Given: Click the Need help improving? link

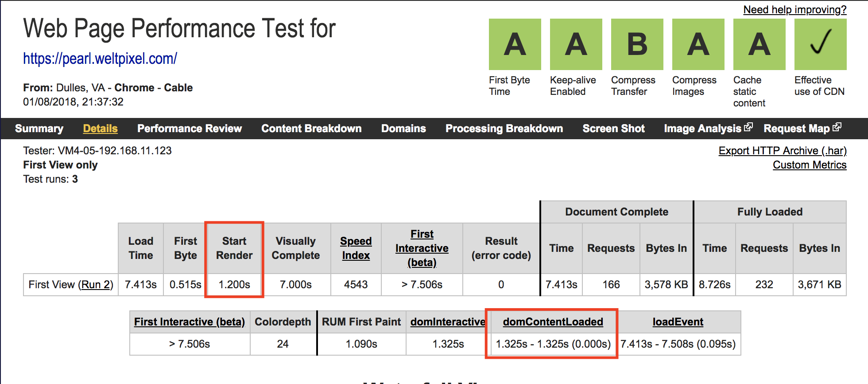Looking at the screenshot, I should (x=795, y=10).
